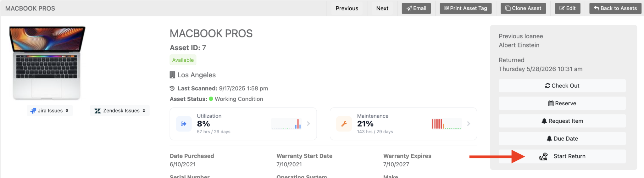
Task: Click the Check Out button
Action: (562, 86)
